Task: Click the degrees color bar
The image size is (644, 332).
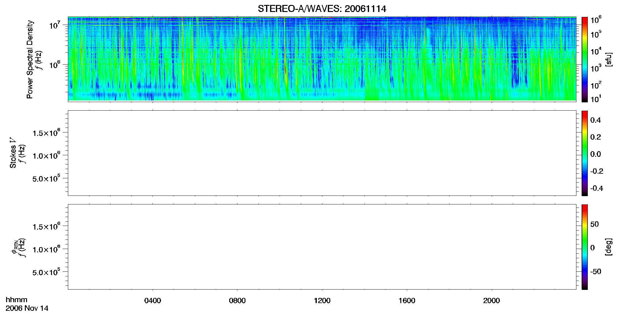Action: 585,247
